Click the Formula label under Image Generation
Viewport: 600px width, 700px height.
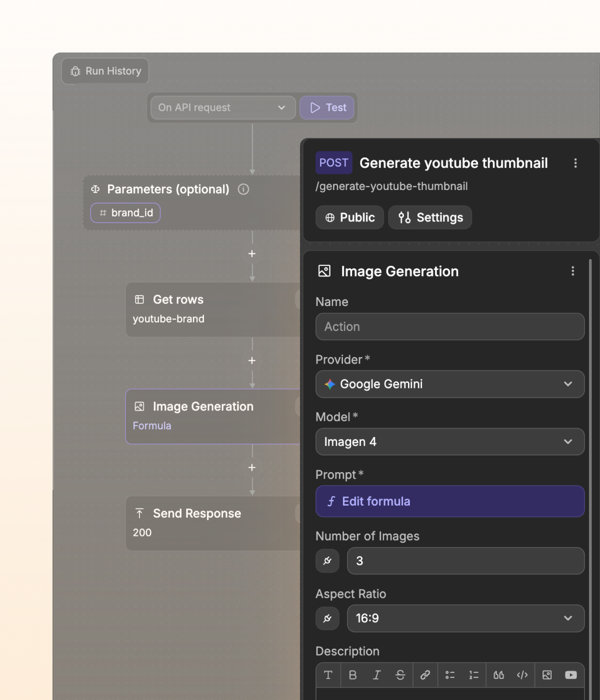click(152, 426)
